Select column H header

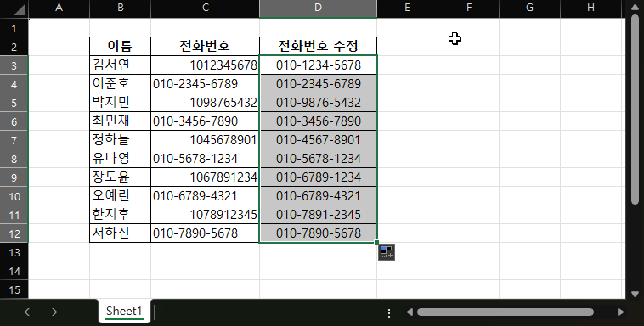coord(591,8)
